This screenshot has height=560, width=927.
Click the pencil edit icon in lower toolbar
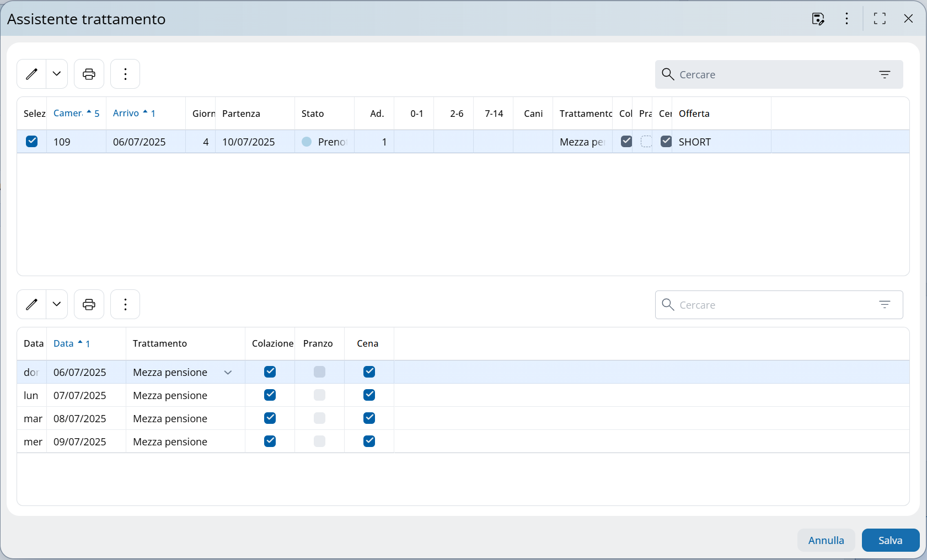pyautogui.click(x=31, y=304)
